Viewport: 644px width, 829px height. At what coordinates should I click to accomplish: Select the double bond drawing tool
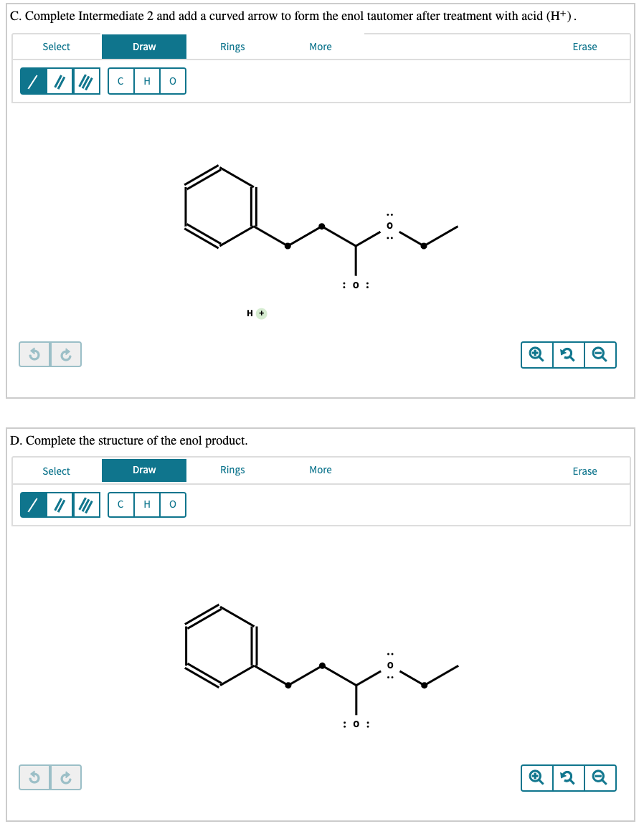coord(58,81)
